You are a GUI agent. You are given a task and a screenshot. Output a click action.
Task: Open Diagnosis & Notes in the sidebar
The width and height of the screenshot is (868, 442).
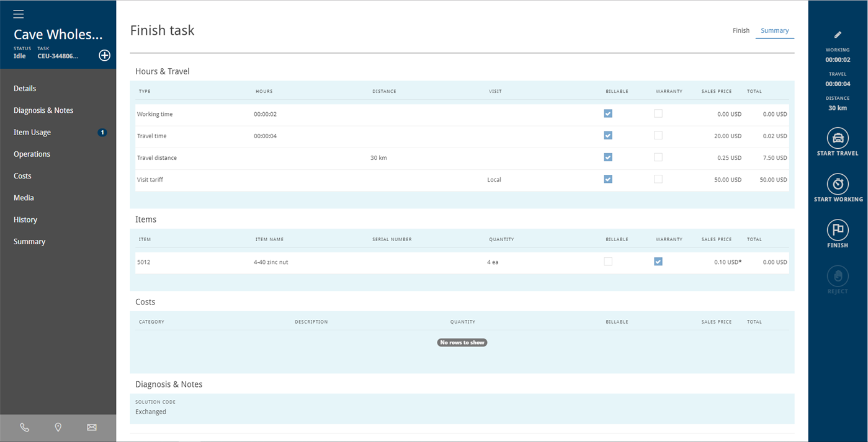43,110
